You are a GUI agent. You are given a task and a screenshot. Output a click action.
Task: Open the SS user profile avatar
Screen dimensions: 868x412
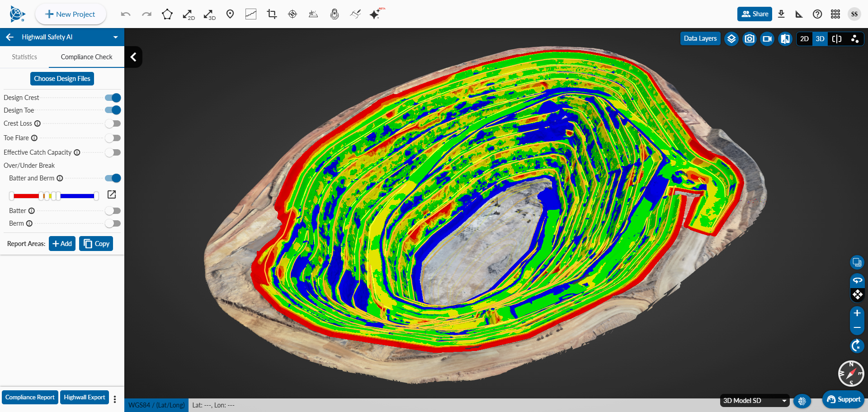[x=854, y=14]
